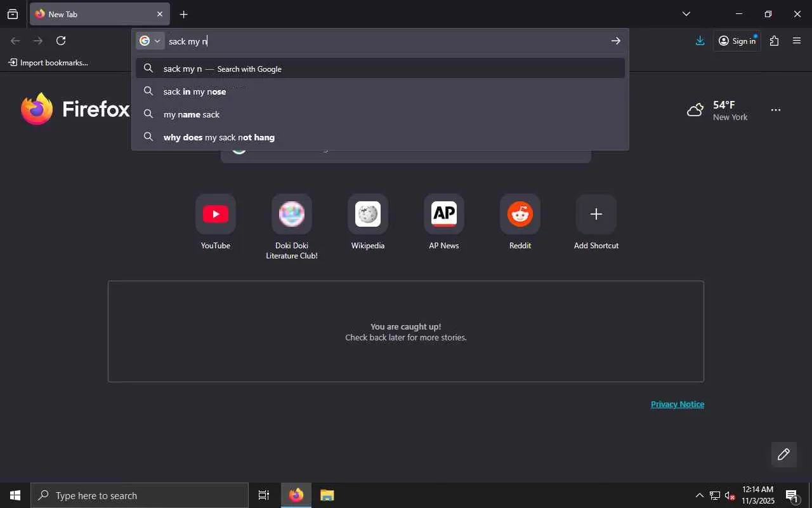The image size is (812, 508).
Task: Open the New York weather widget
Action: point(717,110)
